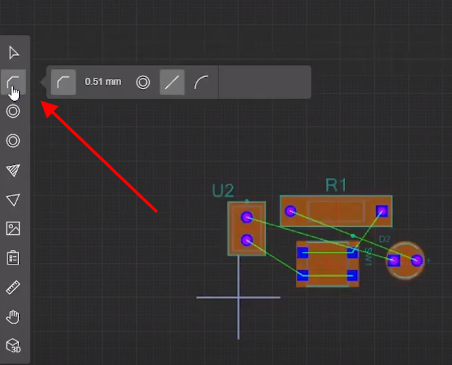Switch to the 3D view cube icon
This screenshot has height=365, width=452.
point(13,346)
